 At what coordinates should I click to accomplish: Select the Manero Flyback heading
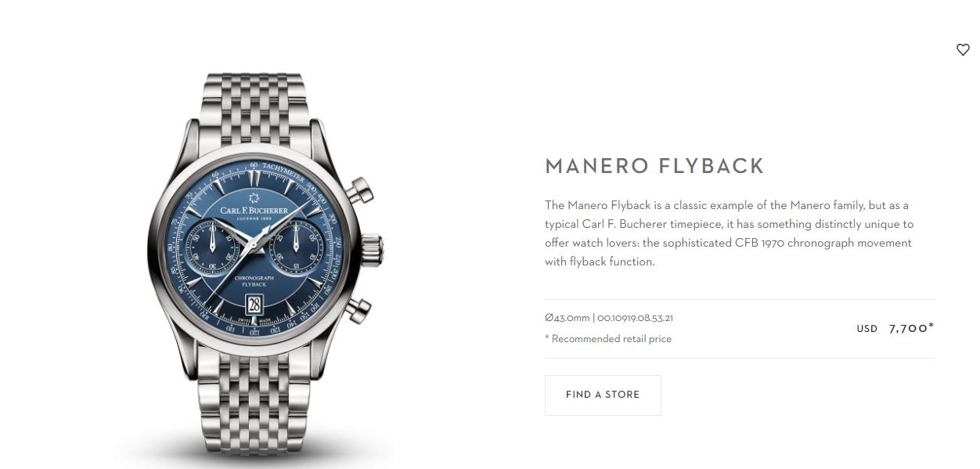[x=654, y=166]
